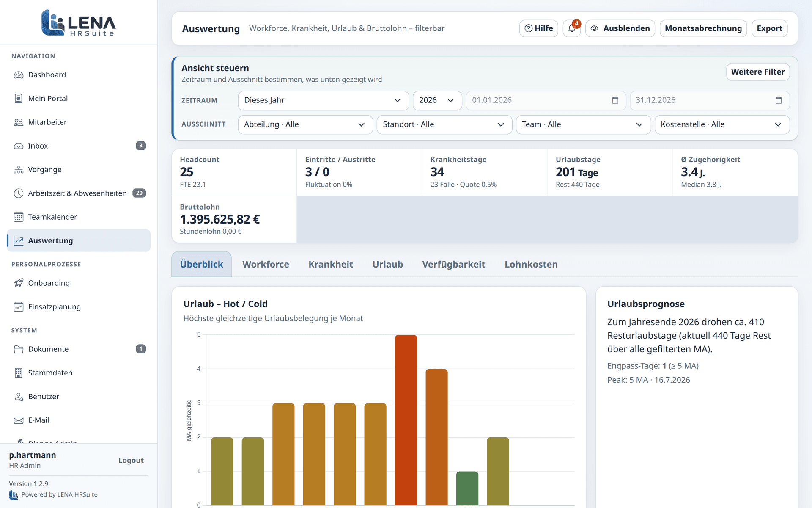Image resolution: width=812 pixels, height=508 pixels.
Task: Open Inbox via its tray icon
Action: tap(19, 146)
